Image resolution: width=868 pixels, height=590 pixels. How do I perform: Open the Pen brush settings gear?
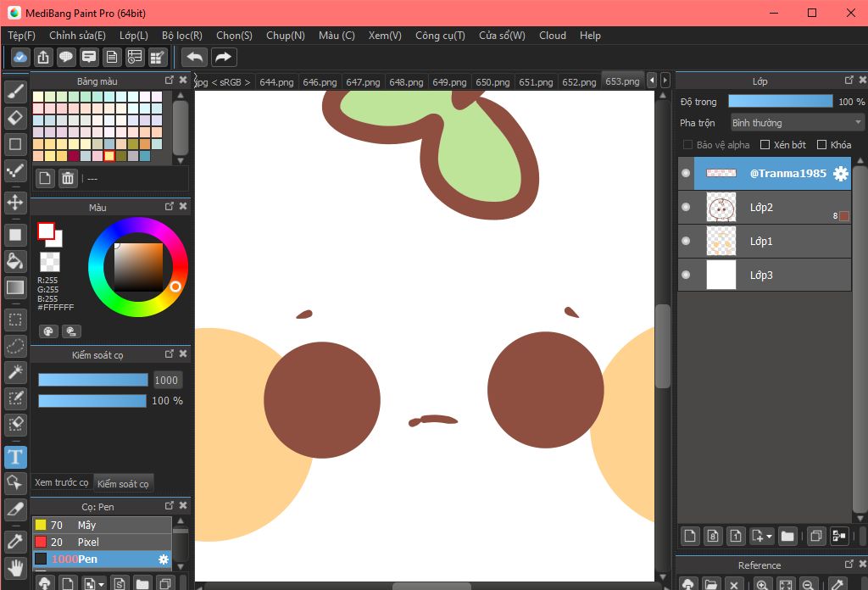164,559
